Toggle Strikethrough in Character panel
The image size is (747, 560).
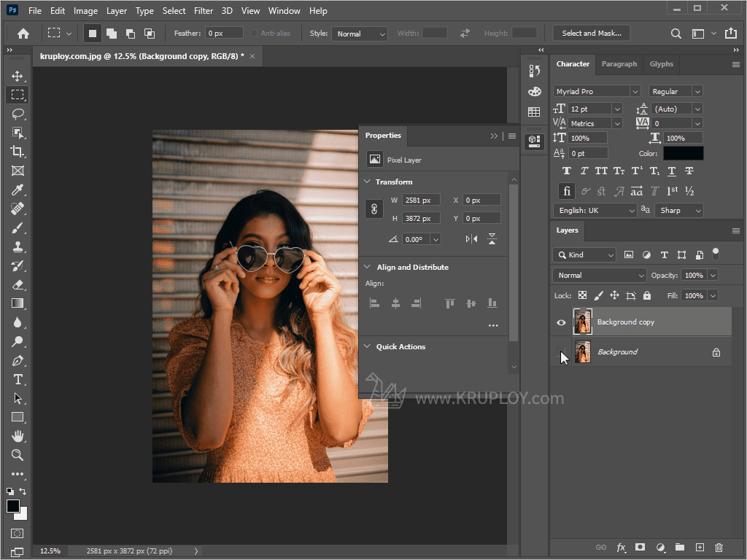689,171
